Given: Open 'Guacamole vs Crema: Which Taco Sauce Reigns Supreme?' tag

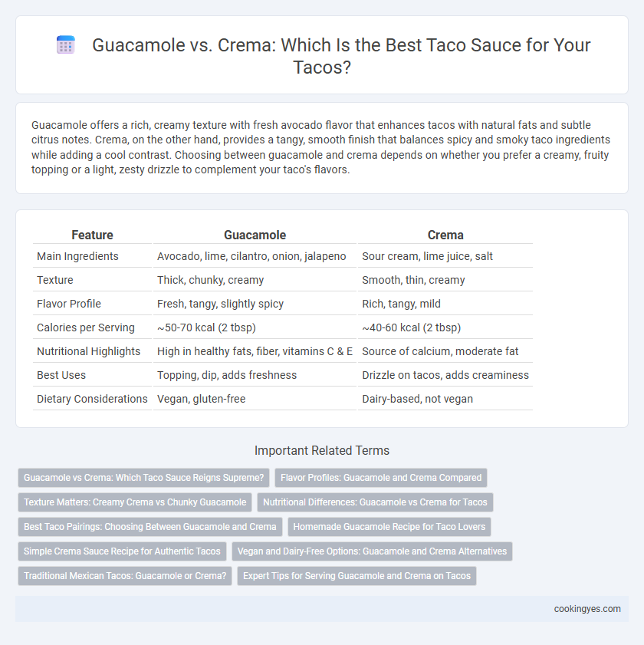Looking at the screenshot, I should 143,478.
